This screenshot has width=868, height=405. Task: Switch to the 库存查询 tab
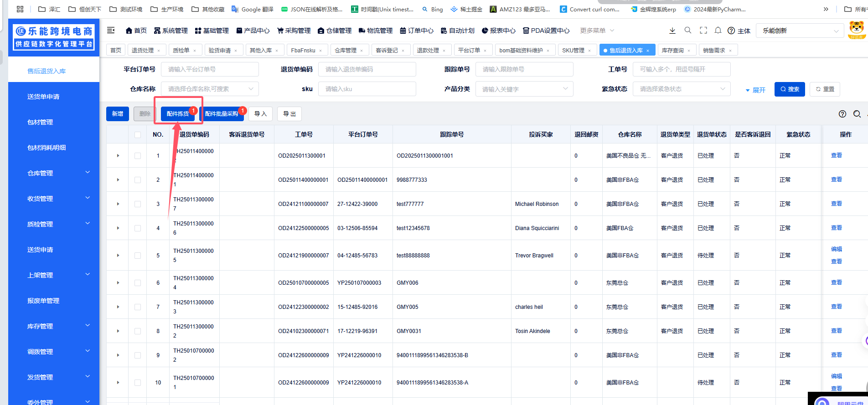point(672,51)
